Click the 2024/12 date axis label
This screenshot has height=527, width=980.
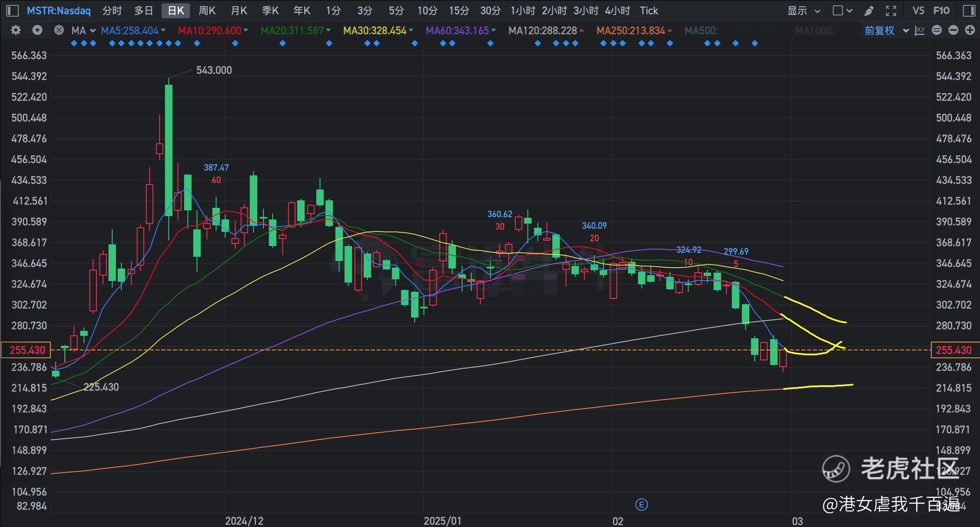(244, 521)
